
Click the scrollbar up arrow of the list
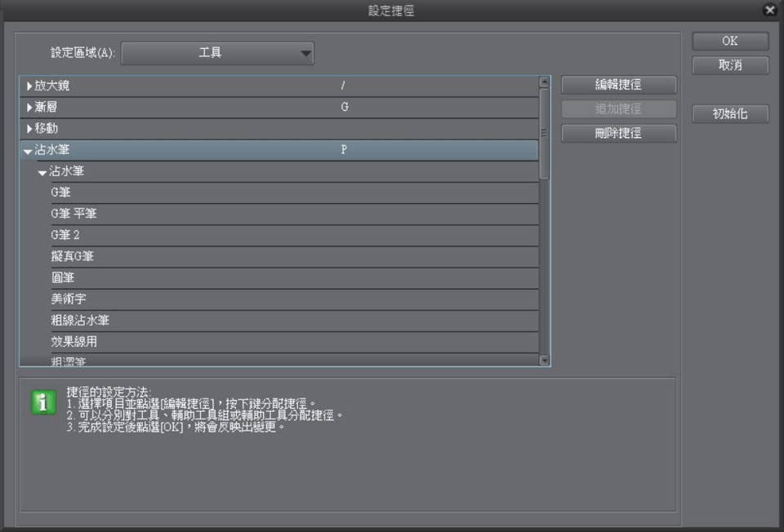545,82
